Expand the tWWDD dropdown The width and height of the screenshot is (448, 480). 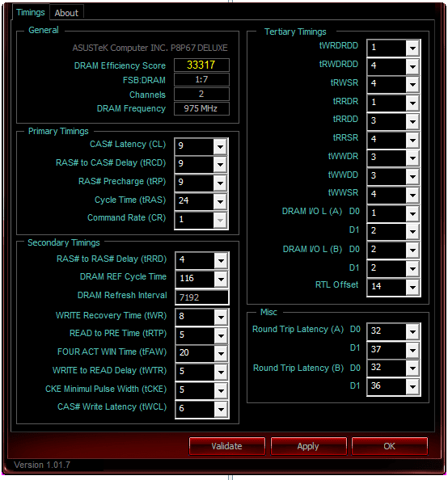pyautogui.click(x=412, y=176)
